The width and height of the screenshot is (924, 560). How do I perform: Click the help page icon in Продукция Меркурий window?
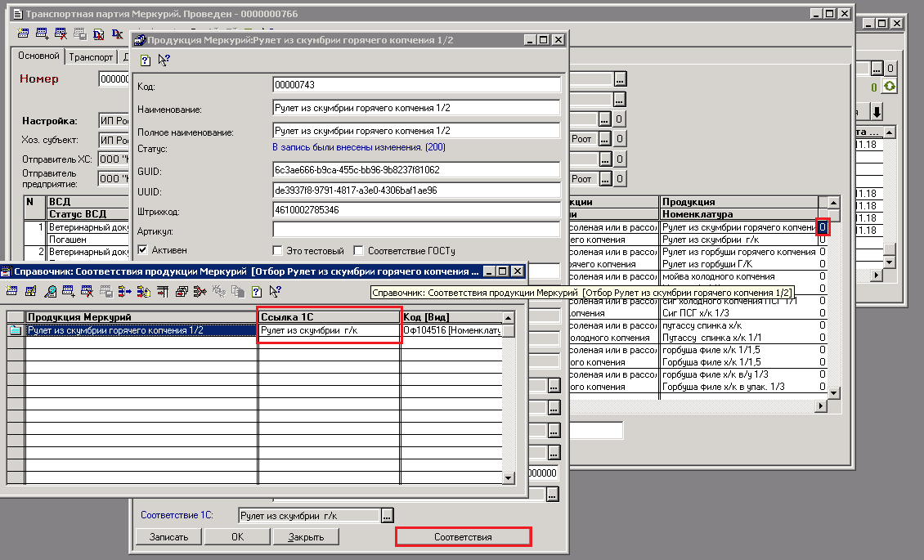click(x=146, y=60)
